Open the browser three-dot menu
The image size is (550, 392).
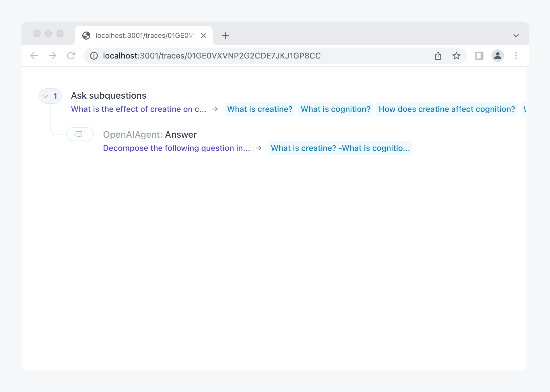[x=516, y=56]
